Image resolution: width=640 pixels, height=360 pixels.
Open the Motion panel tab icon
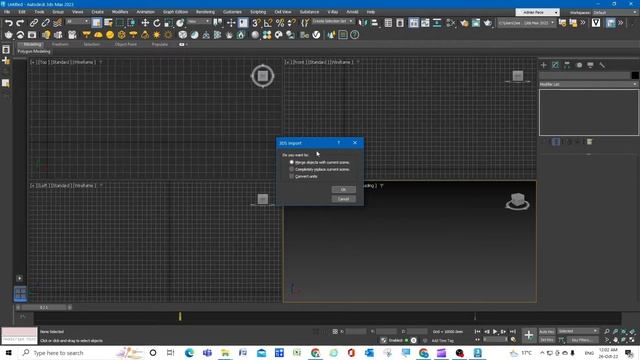click(579, 65)
